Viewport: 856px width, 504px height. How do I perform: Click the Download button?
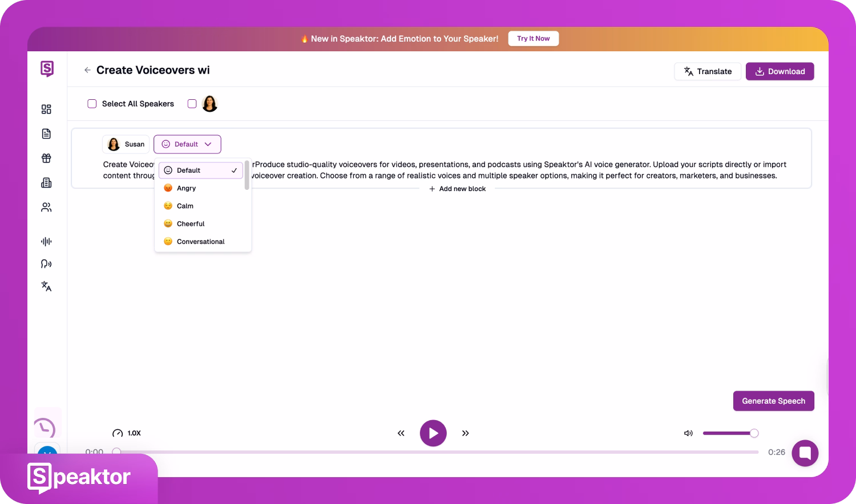coord(780,71)
